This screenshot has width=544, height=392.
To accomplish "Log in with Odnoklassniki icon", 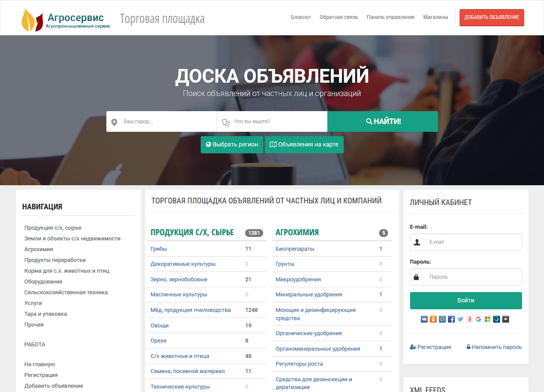I will pos(433,319).
